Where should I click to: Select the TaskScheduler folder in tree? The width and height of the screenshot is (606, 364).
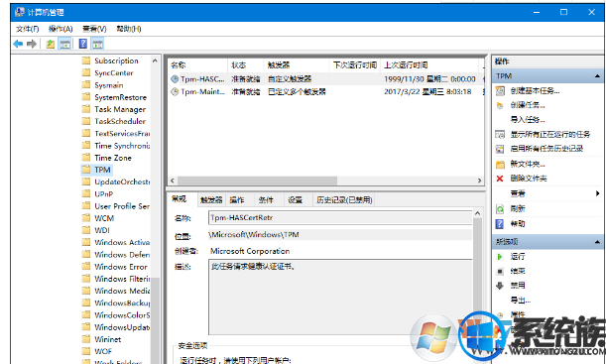point(120,121)
